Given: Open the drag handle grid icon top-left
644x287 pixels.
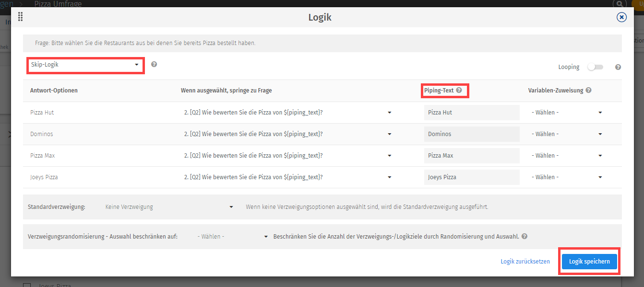Looking at the screenshot, I should [x=20, y=17].
